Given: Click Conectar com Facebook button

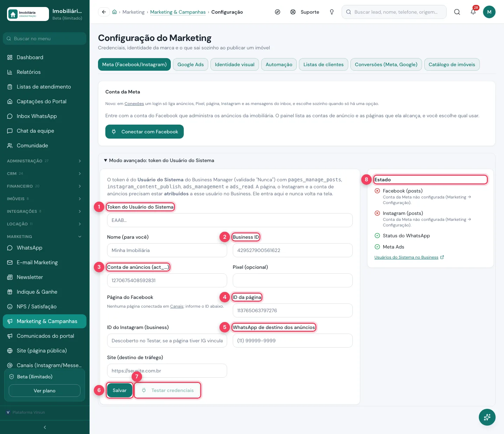Looking at the screenshot, I should (145, 132).
